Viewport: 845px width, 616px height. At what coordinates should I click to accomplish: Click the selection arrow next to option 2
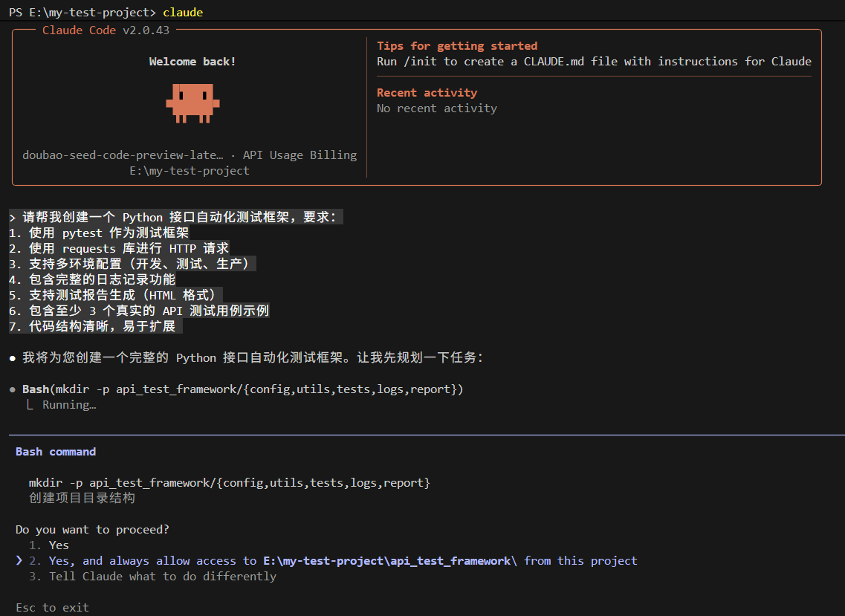(19, 561)
